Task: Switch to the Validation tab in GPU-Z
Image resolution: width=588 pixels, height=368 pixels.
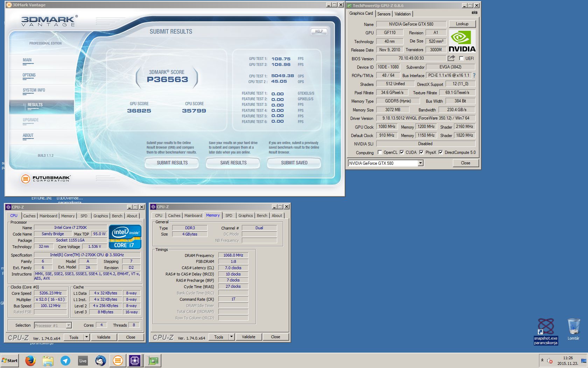Action: [402, 14]
